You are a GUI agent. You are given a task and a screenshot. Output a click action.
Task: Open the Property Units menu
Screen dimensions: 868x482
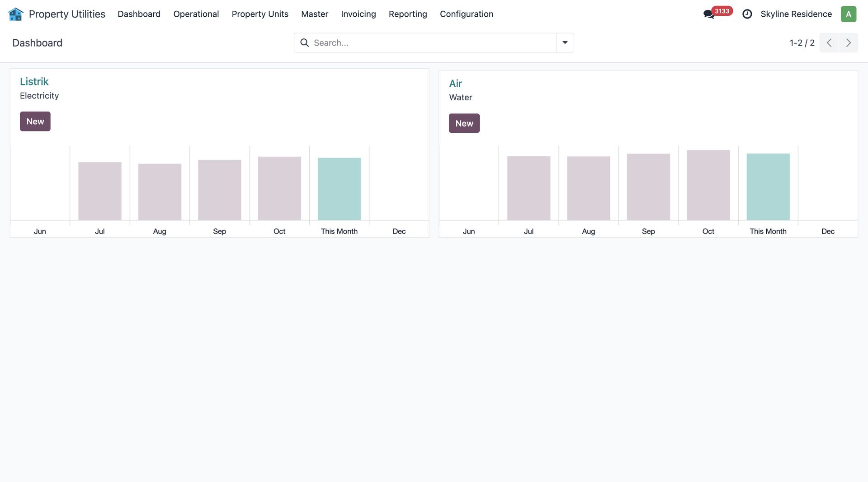pos(259,14)
